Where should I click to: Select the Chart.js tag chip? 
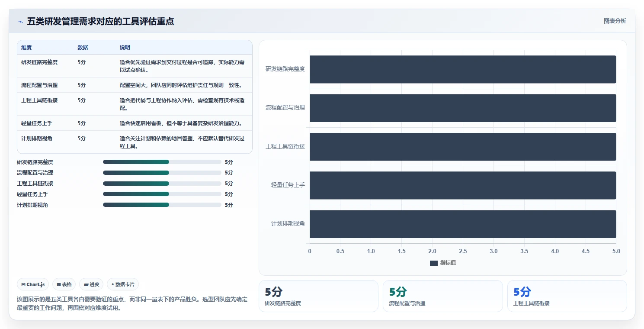[x=33, y=284]
